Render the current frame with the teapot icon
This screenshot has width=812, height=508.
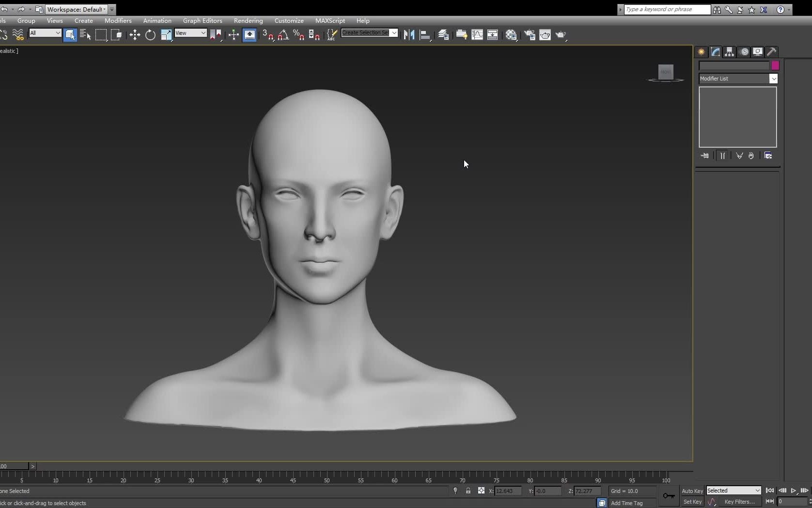561,34
